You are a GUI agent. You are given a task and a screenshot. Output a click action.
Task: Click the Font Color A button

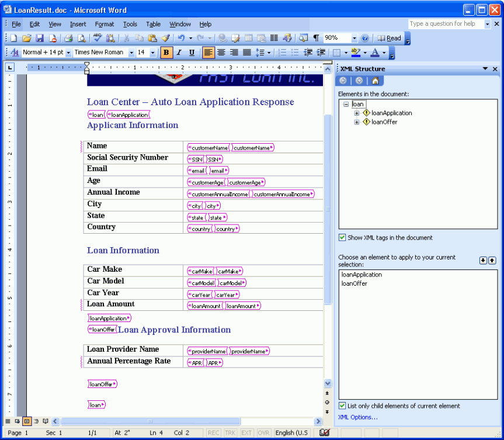[x=375, y=53]
